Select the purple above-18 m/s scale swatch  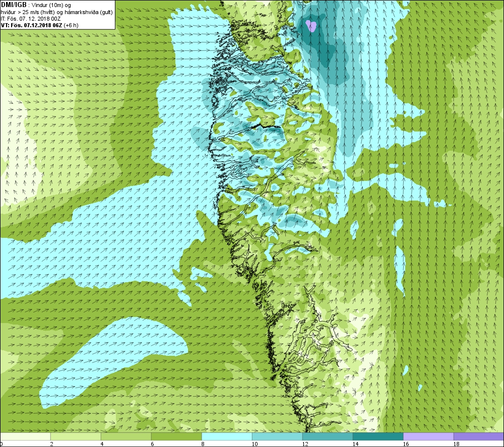[x=479, y=436]
